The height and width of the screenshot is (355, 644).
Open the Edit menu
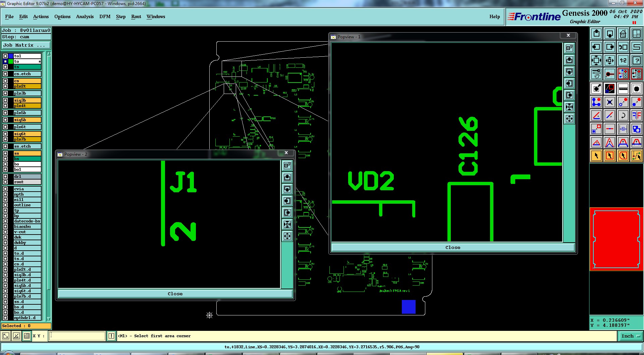(x=23, y=16)
